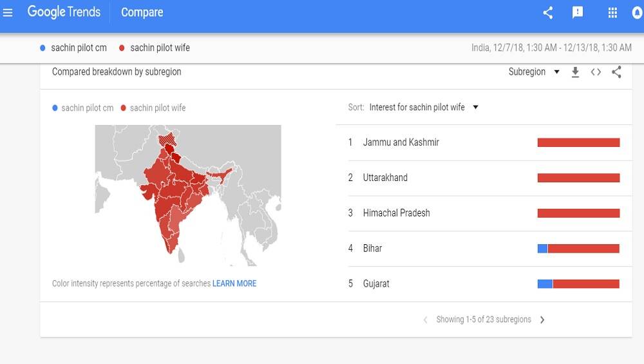Image resolution: width=644 pixels, height=364 pixels.
Task: Go to next page of subregions
Action: [x=542, y=320]
